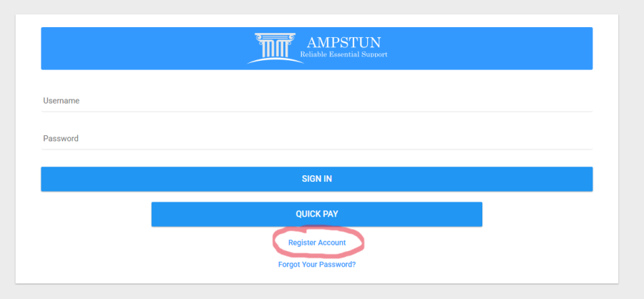
Task: Click the underline beneath the Username field
Action: (x=316, y=112)
